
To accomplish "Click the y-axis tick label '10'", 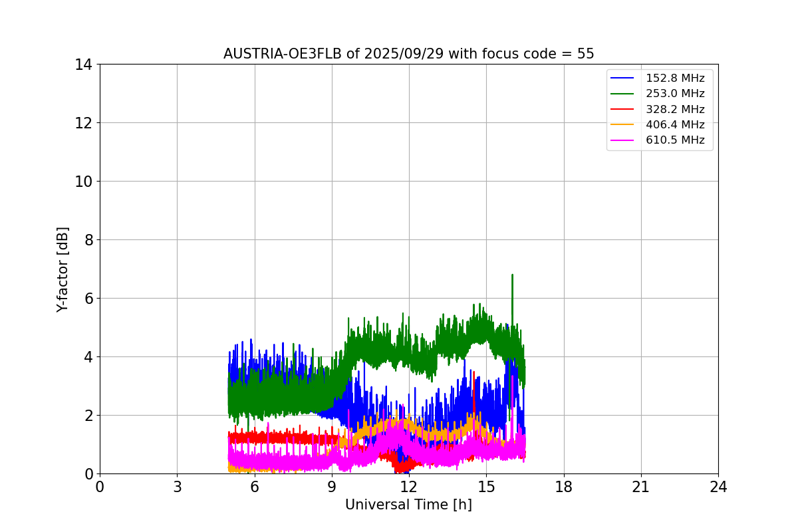I will point(83,182).
